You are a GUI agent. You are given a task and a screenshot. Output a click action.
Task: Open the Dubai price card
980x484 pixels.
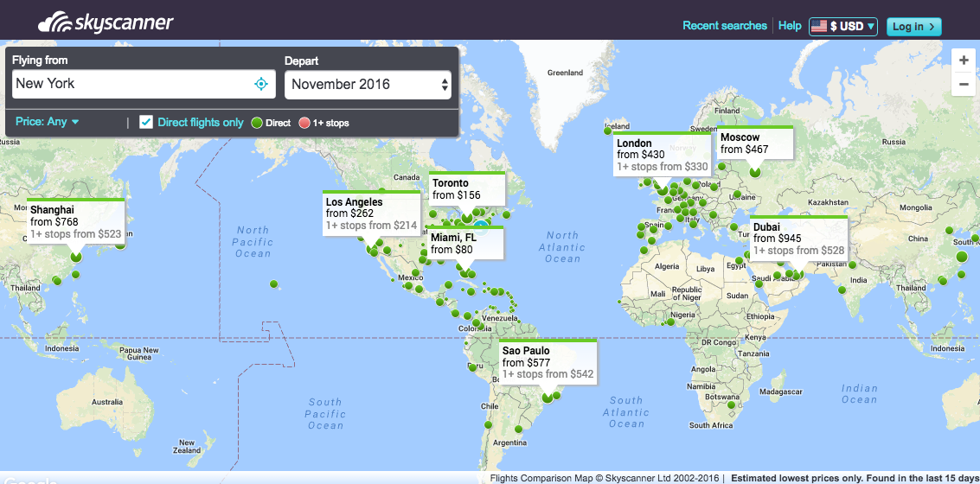(798, 238)
